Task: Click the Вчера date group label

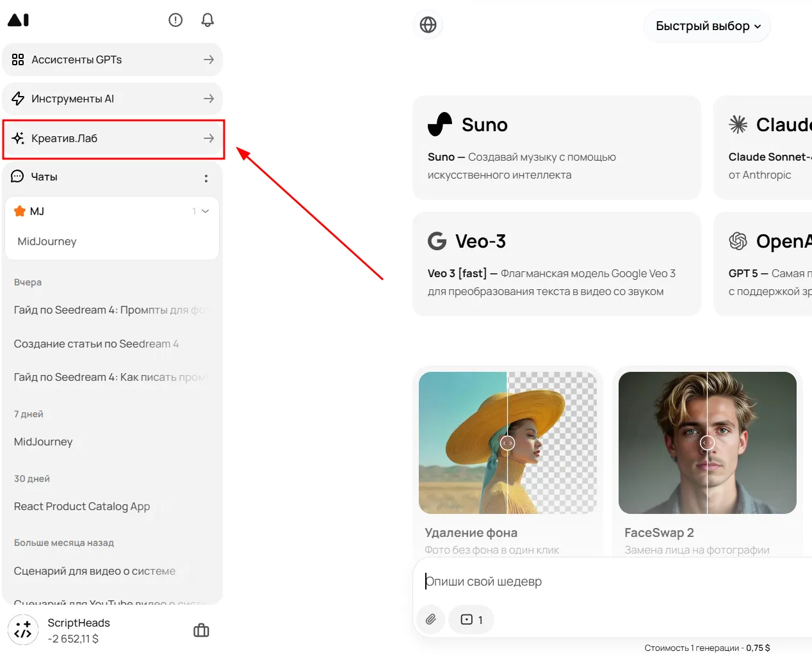Action: point(28,282)
